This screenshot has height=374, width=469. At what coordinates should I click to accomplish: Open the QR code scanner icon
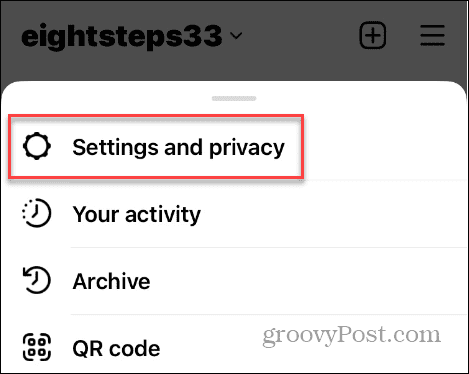(x=37, y=347)
